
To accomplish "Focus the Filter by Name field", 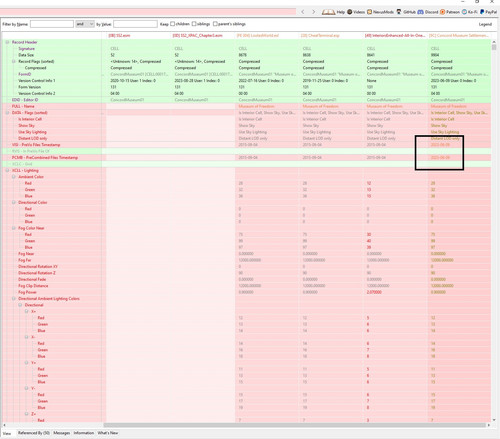I will 52,24.
